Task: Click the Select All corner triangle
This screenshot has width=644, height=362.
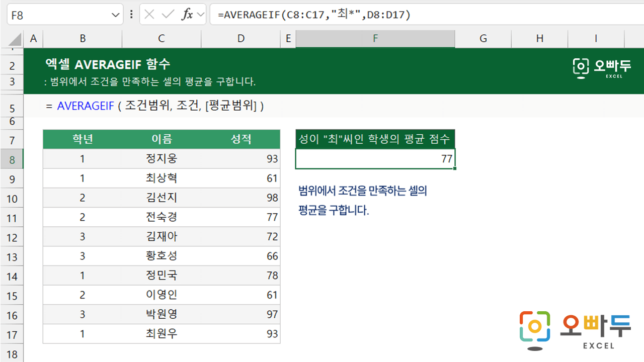Action: [x=15, y=39]
